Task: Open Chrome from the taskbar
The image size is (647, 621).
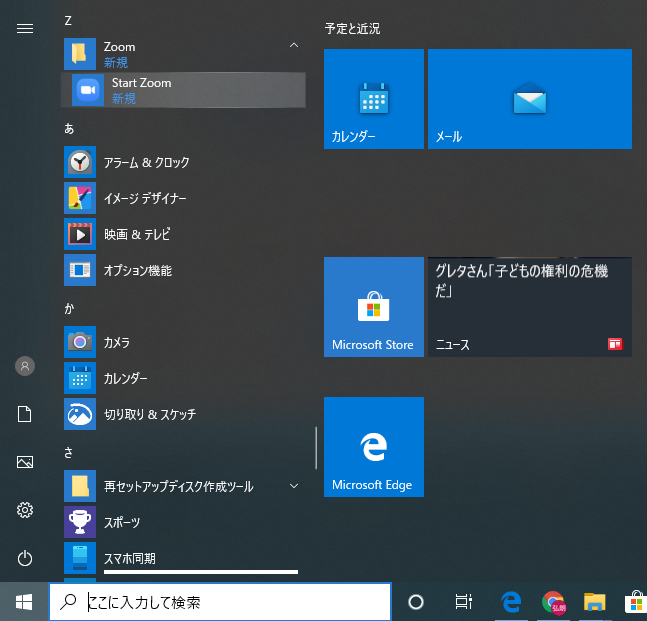Action: [553, 602]
